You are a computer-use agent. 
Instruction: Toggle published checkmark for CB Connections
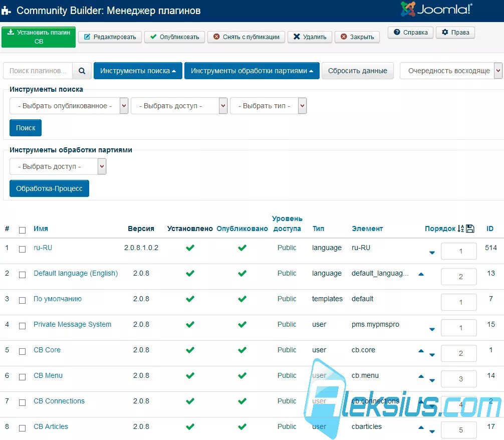pos(242,401)
